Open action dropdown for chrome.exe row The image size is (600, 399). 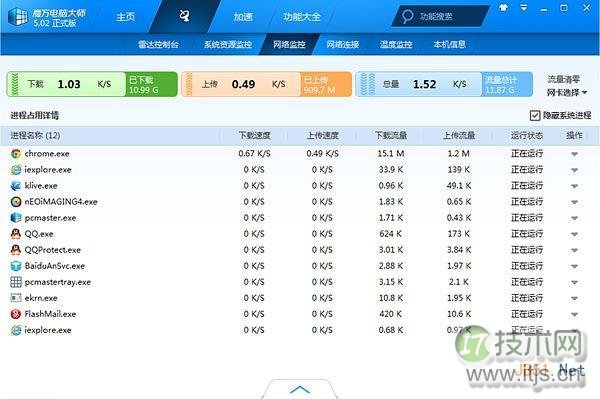574,154
